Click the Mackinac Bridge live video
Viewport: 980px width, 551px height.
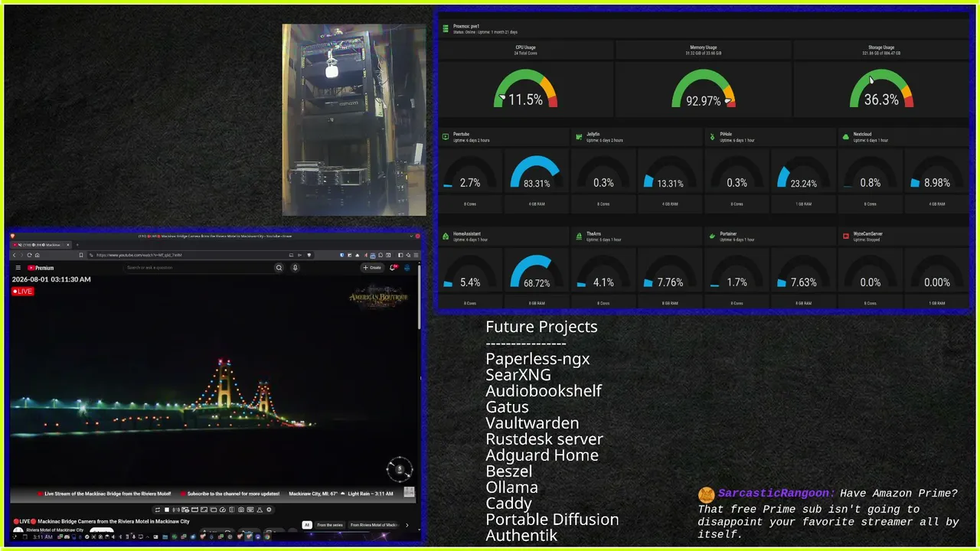pos(214,387)
